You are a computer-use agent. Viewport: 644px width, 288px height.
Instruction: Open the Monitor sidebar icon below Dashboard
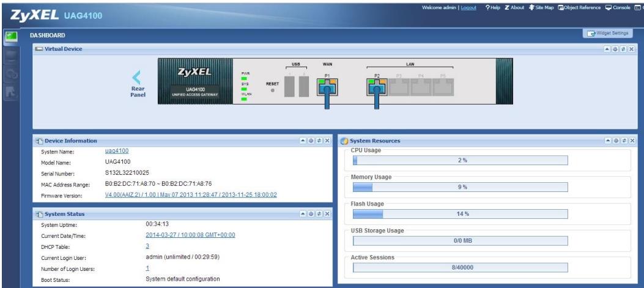click(x=11, y=56)
